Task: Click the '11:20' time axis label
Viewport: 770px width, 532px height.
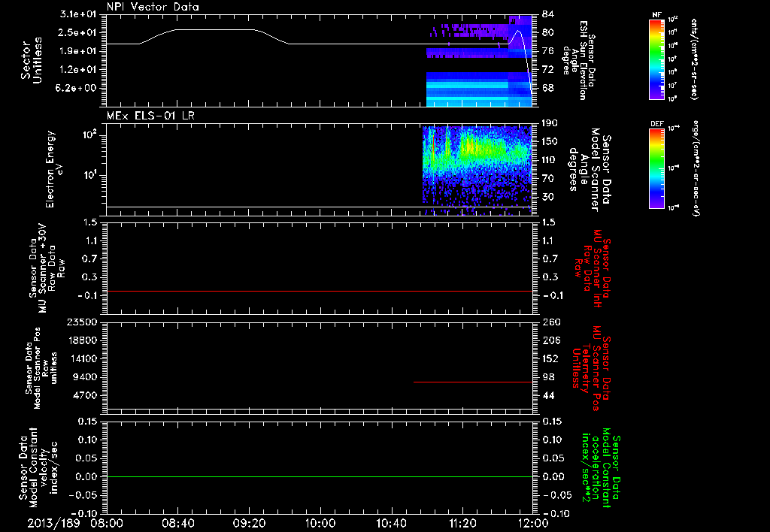Action: pos(462,523)
